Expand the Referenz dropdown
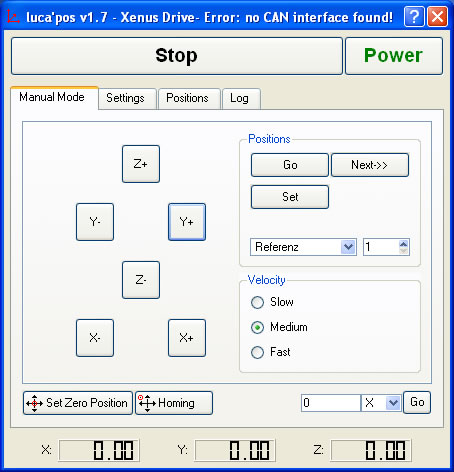Screen dimensions: 454x472 [x=348, y=247]
